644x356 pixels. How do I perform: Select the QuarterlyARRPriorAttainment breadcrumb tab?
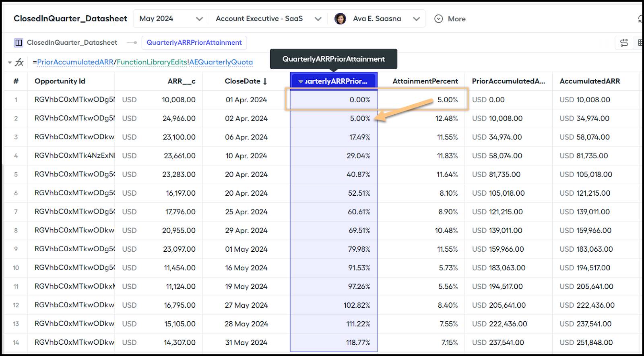194,43
